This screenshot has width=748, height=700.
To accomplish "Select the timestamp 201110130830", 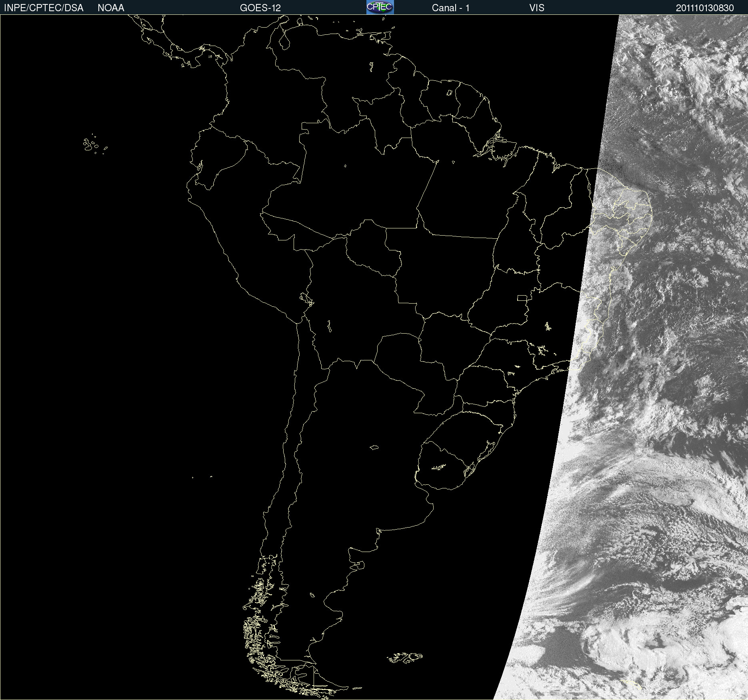I will pyautogui.click(x=705, y=8).
